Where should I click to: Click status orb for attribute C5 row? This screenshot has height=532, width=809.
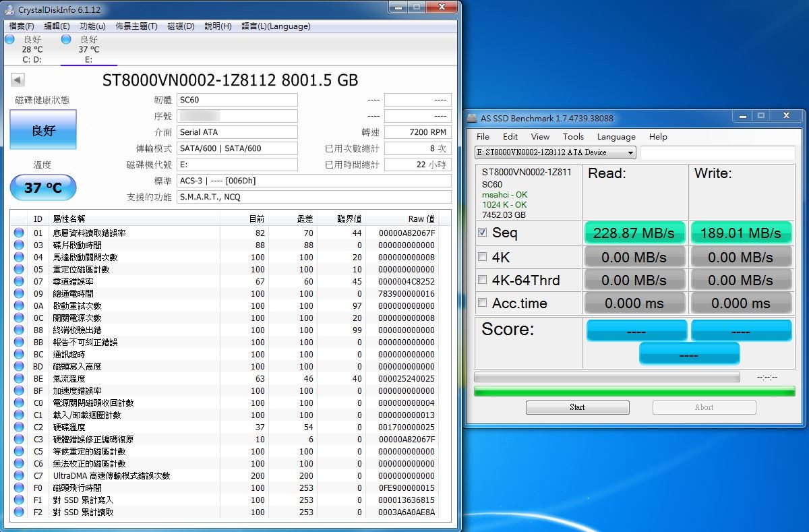coord(19,452)
